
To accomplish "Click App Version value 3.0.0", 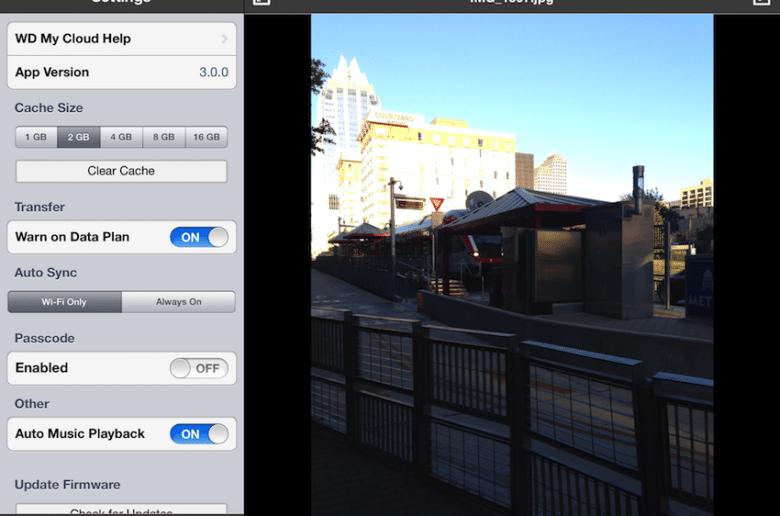I will (214, 72).
